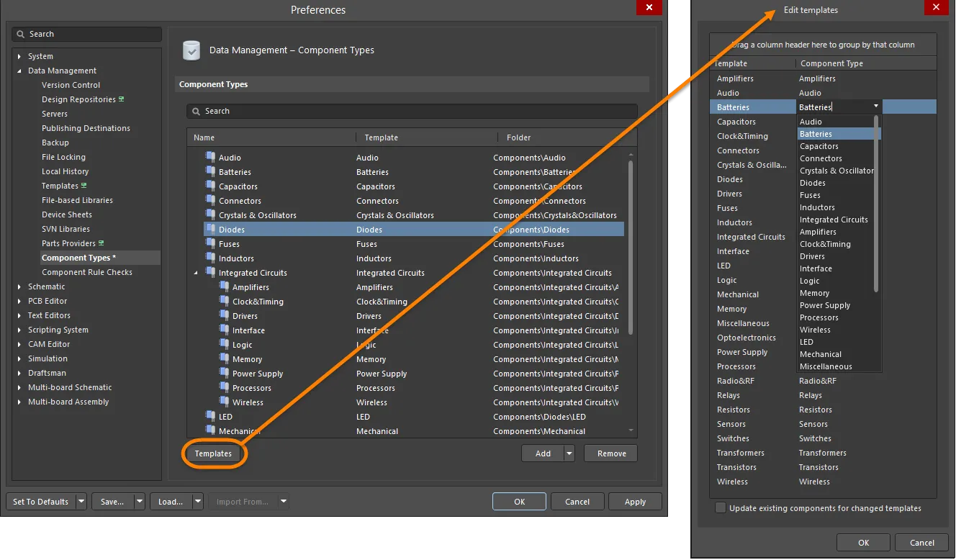Enable Update existing components for changed templates

pyautogui.click(x=721, y=508)
